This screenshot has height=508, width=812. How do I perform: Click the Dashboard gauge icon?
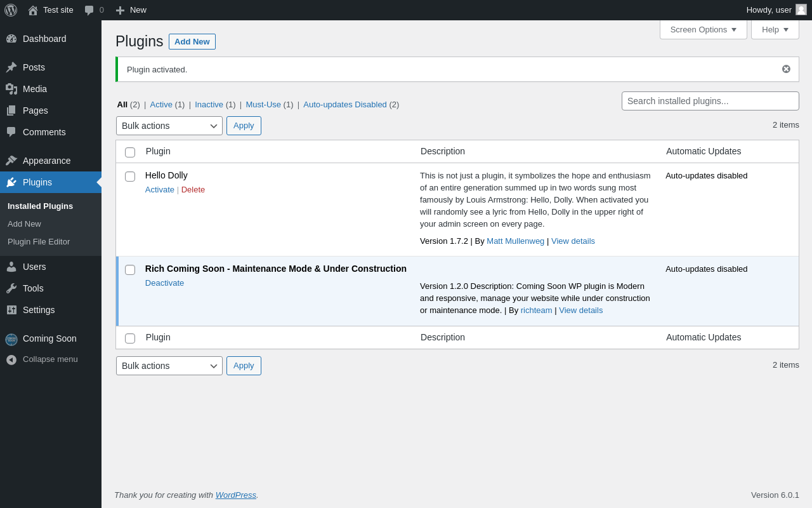pos(11,39)
